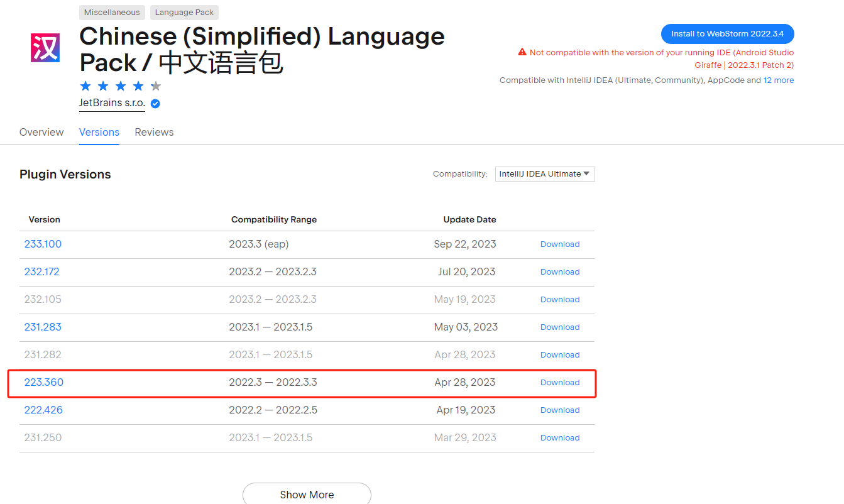Click the Chinese language pack plugin logo
844x504 pixels.
click(x=45, y=48)
